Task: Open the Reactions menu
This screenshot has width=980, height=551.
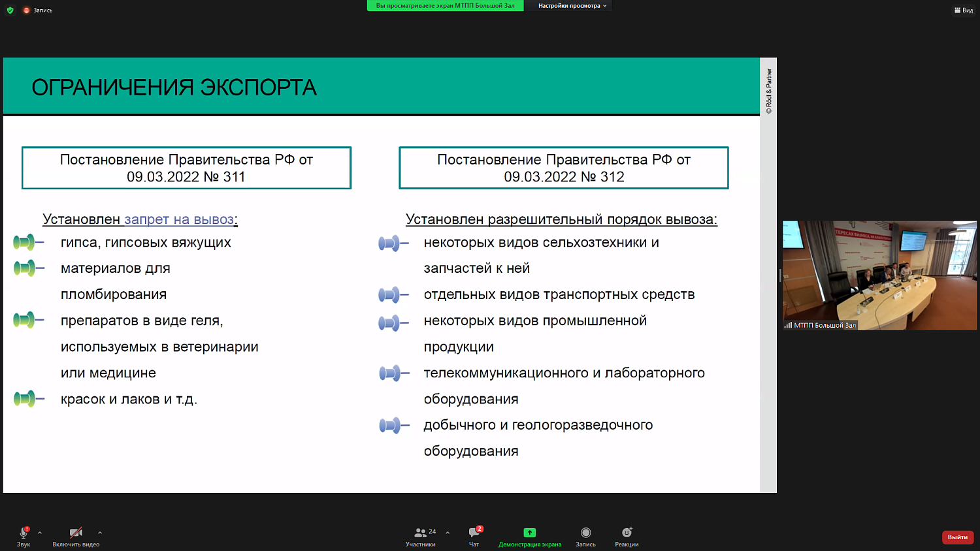Action: pyautogui.click(x=627, y=537)
